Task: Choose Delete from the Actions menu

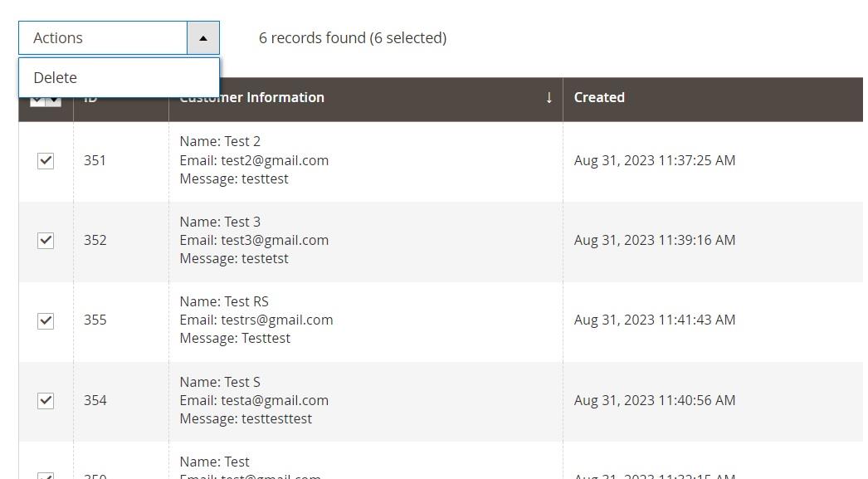Action: pyautogui.click(x=56, y=78)
